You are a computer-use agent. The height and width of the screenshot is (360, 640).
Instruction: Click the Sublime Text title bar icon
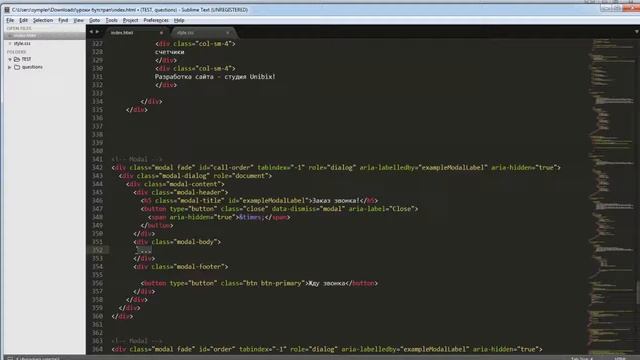(7, 9)
